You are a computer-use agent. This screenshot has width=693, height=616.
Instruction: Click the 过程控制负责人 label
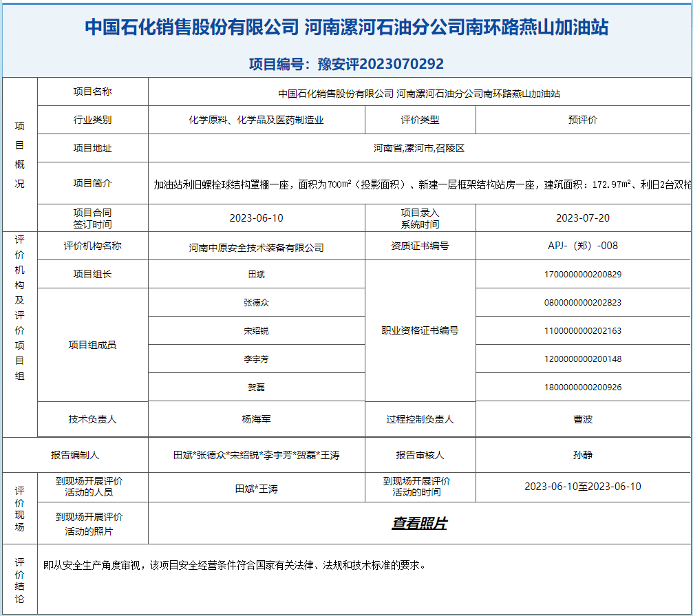420,419
